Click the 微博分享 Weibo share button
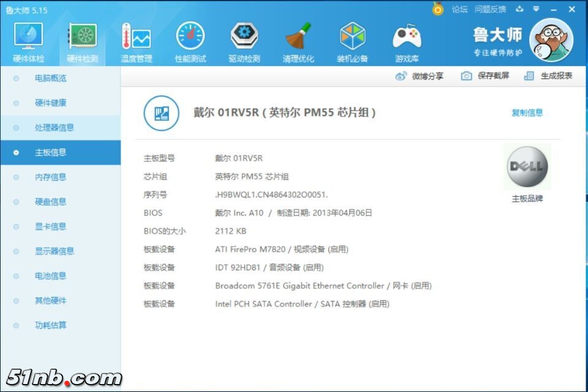 420,76
